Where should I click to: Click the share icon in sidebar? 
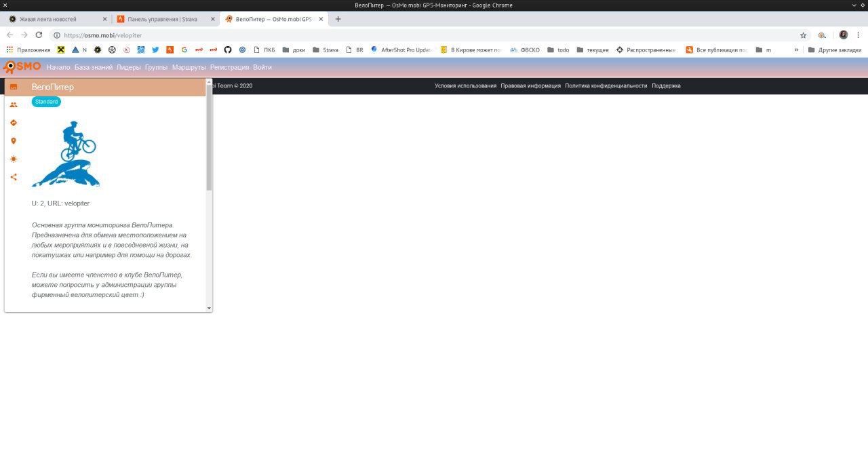[x=14, y=177]
